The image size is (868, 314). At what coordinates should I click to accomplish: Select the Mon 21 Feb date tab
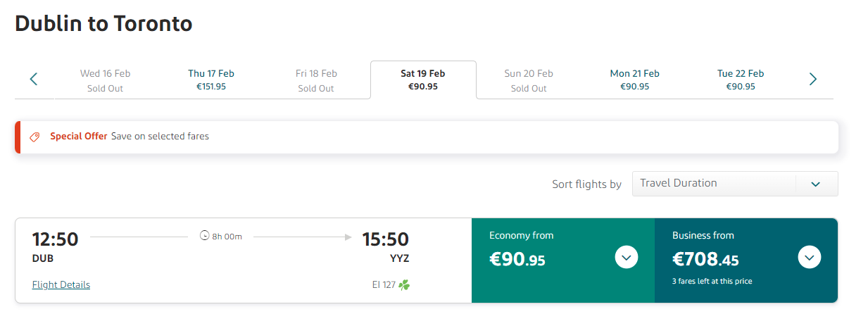tap(635, 80)
